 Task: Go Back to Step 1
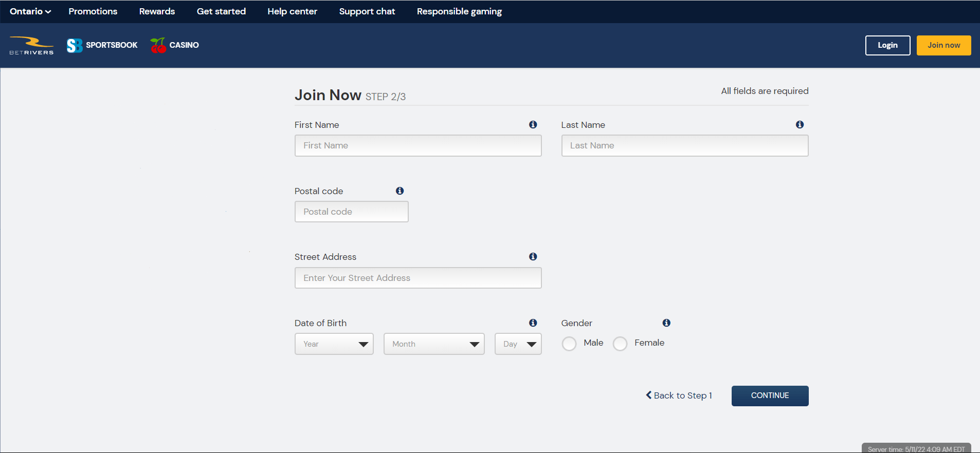(679, 395)
